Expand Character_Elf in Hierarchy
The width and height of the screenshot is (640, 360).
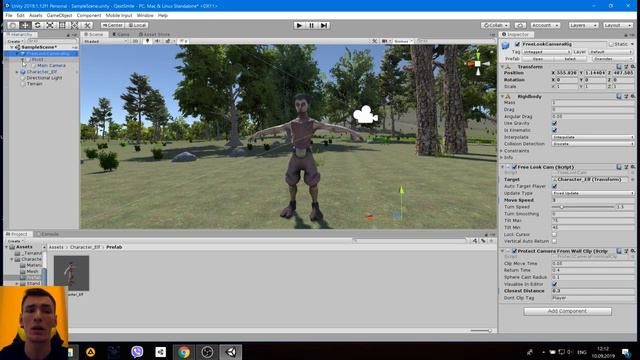(17, 72)
